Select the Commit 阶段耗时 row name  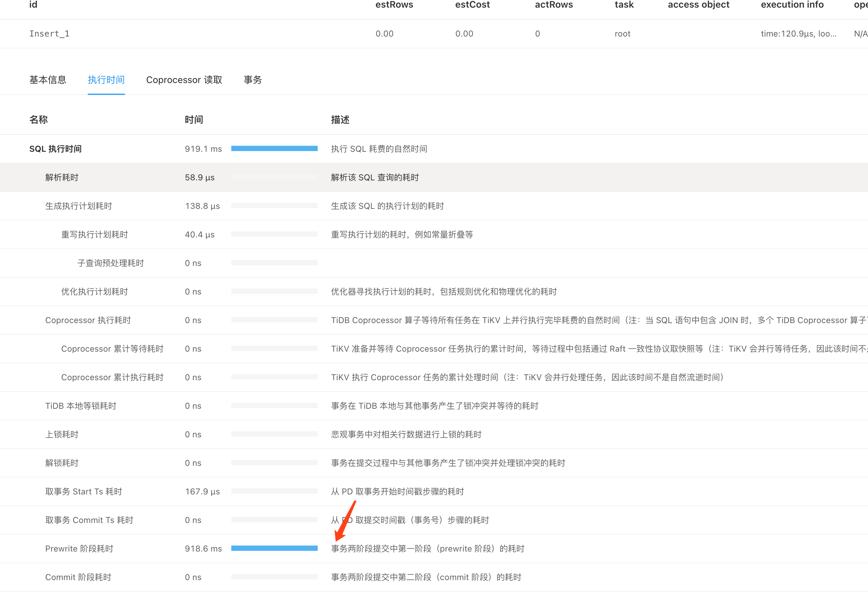click(x=78, y=577)
